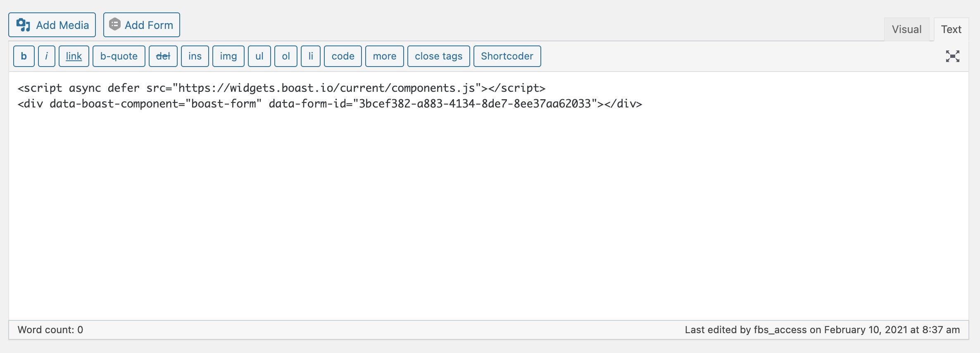Screen dimensions: 980x353
Task: Open the Add Form dialog
Action: pos(141,25)
